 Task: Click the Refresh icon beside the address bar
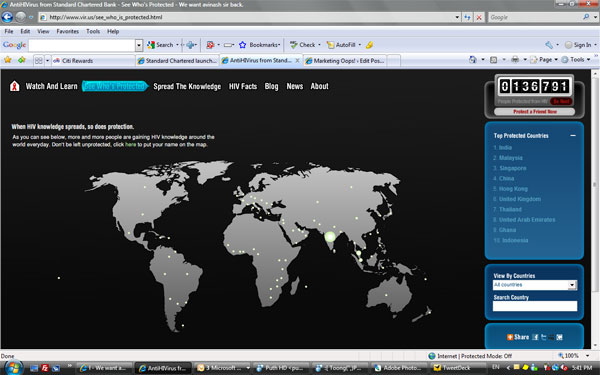pyautogui.click(x=467, y=17)
